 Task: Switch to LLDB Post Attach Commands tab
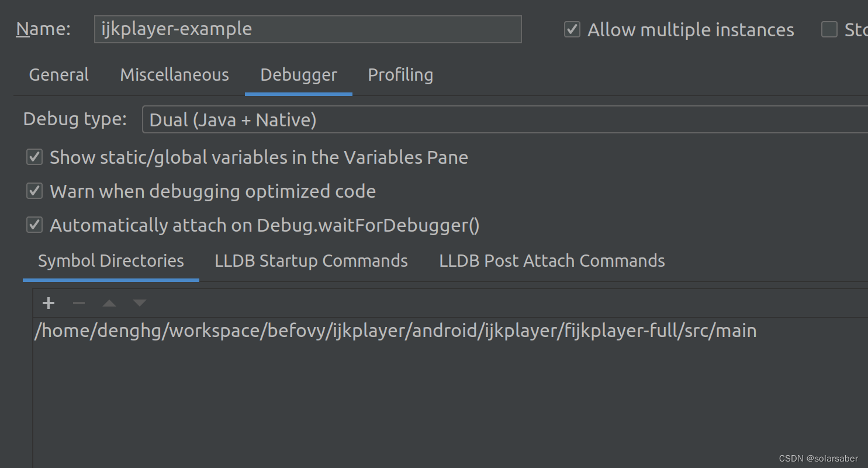pos(552,261)
